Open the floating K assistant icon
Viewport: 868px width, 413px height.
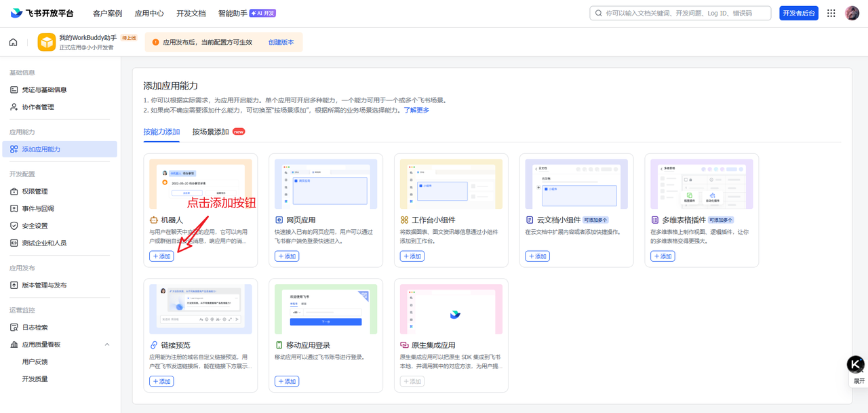coord(856,364)
